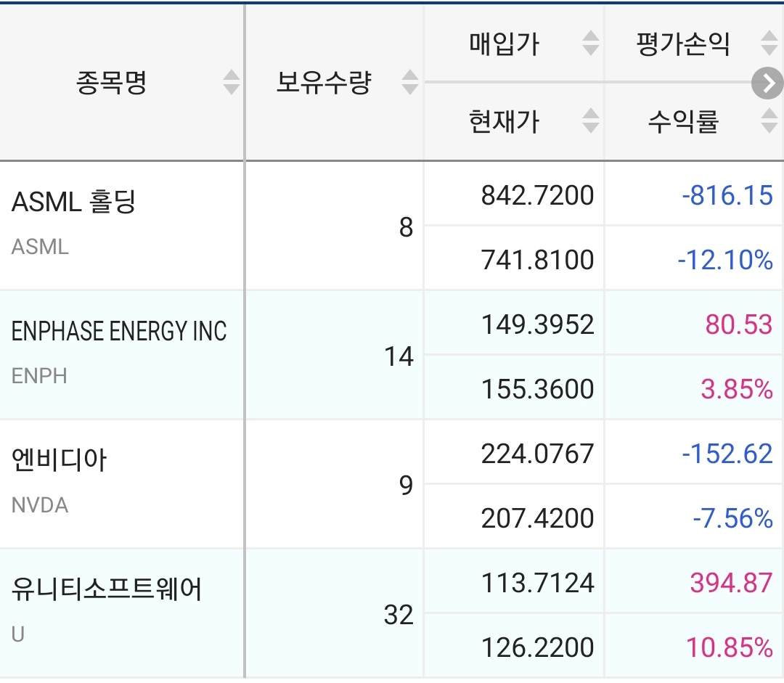Screen dimensions: 784x683
Task: Click the 현재가 header label
Action: pyautogui.click(x=504, y=121)
